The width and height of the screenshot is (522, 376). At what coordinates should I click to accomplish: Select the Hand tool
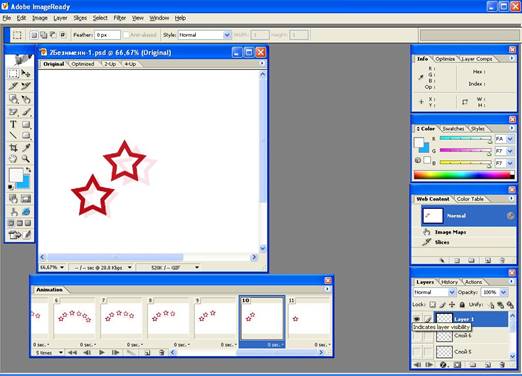click(x=13, y=159)
